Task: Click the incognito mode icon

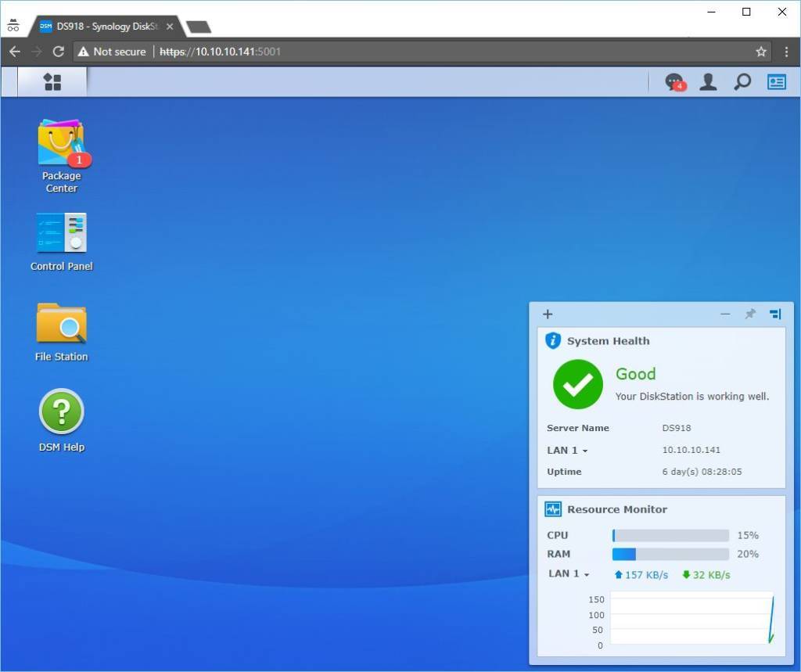Action: (x=13, y=26)
